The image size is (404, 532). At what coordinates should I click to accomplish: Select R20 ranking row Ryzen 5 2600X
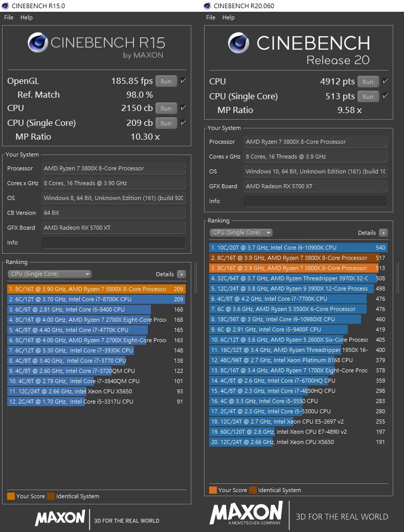[299, 340]
